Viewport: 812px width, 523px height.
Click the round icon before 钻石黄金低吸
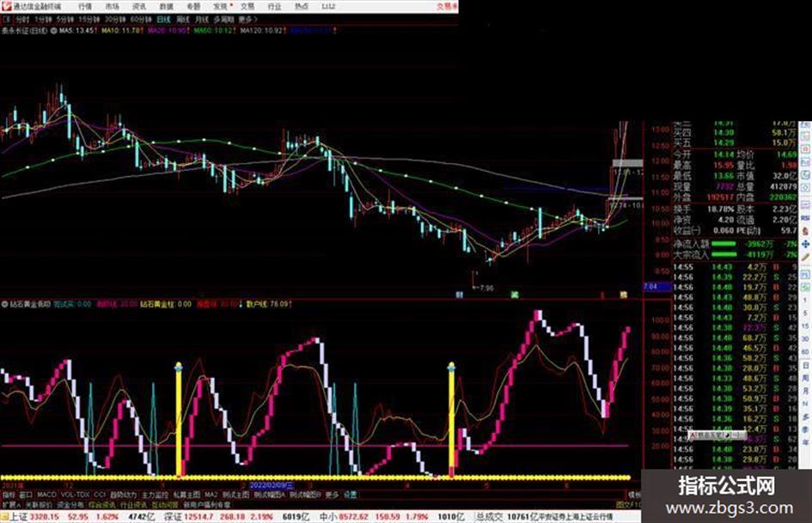tap(4, 304)
